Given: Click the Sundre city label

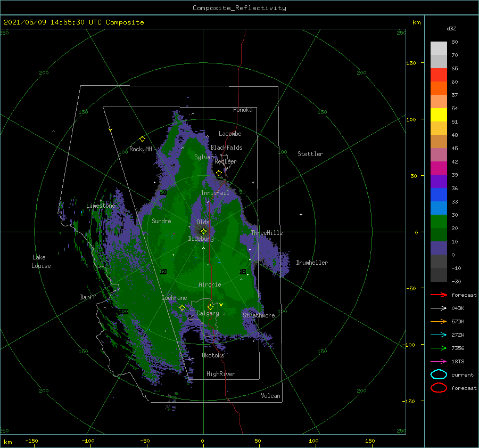Looking at the screenshot, I should click(162, 221).
